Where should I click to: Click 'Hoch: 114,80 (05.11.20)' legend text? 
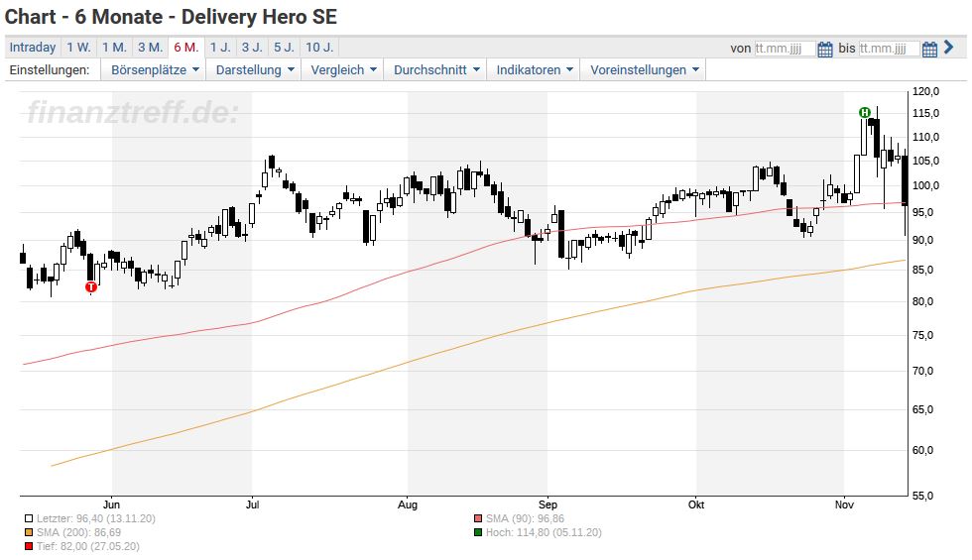click(x=544, y=533)
